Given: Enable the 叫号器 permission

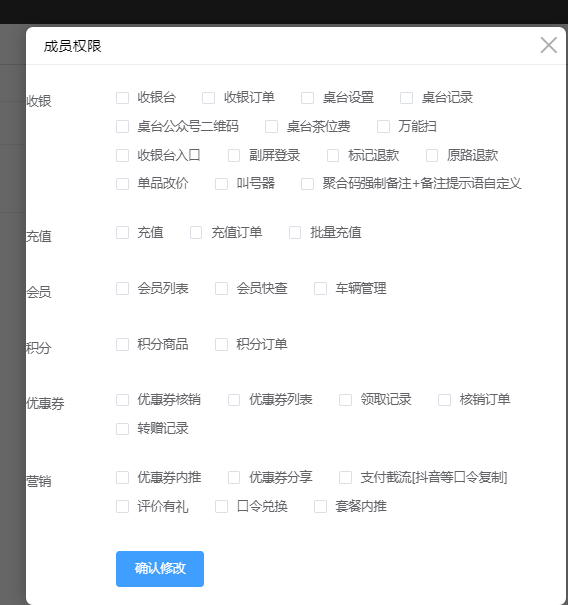Looking at the screenshot, I should click(x=221, y=184).
